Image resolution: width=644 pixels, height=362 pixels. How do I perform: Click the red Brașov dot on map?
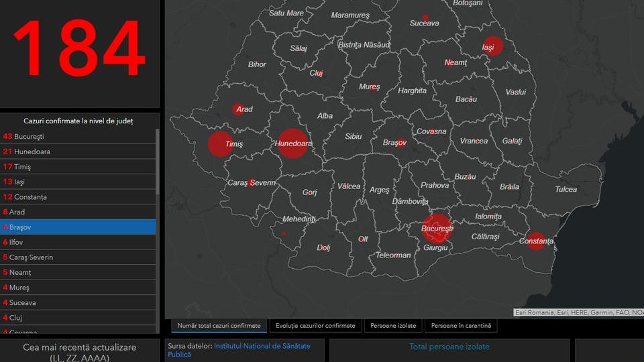pyautogui.click(x=400, y=143)
